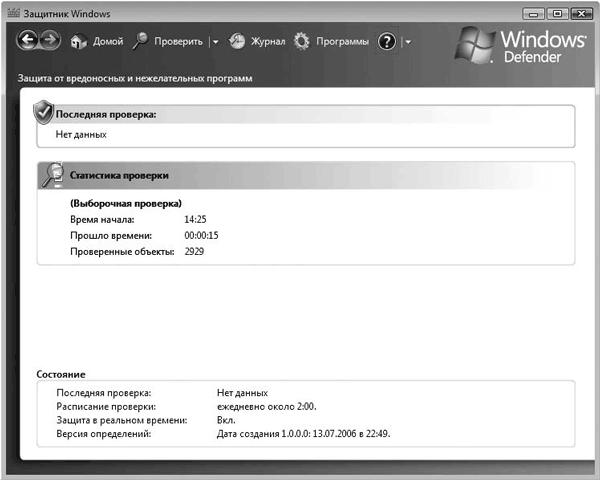
Task: Close the Защитник Windows window
Action: point(581,12)
